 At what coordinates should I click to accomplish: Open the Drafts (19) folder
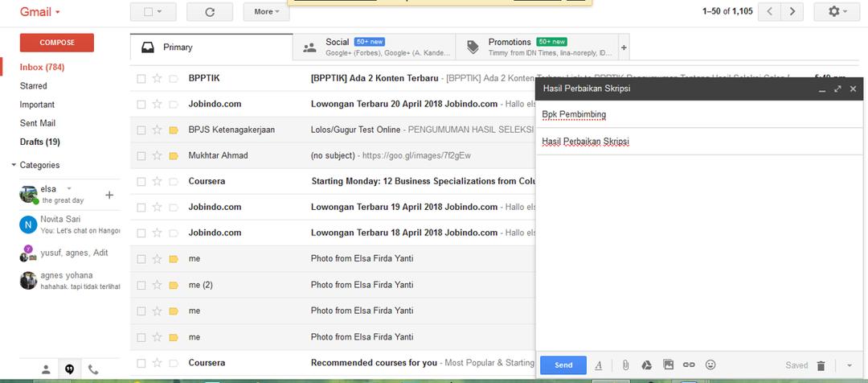coord(40,142)
